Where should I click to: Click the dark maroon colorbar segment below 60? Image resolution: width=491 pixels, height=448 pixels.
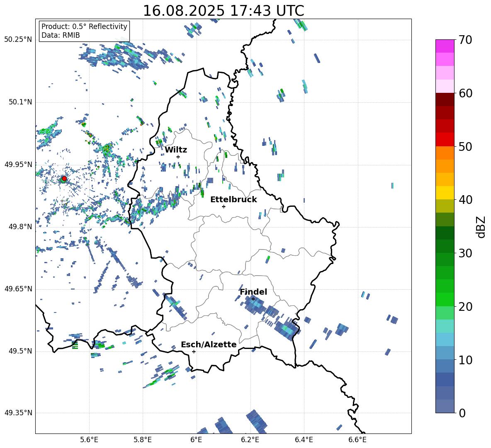pos(445,99)
